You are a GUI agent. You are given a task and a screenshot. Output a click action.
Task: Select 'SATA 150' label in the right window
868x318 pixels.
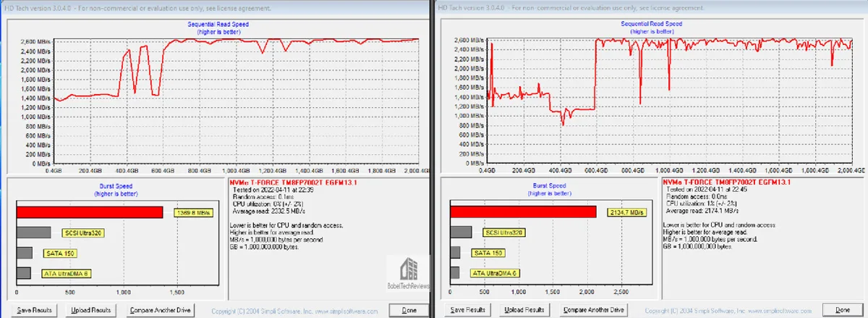click(x=488, y=252)
